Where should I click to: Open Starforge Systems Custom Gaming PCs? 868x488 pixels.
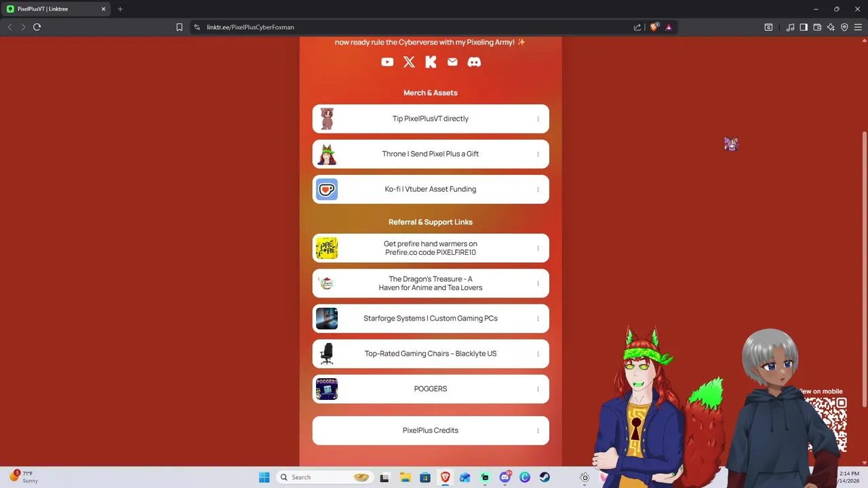tap(431, 319)
